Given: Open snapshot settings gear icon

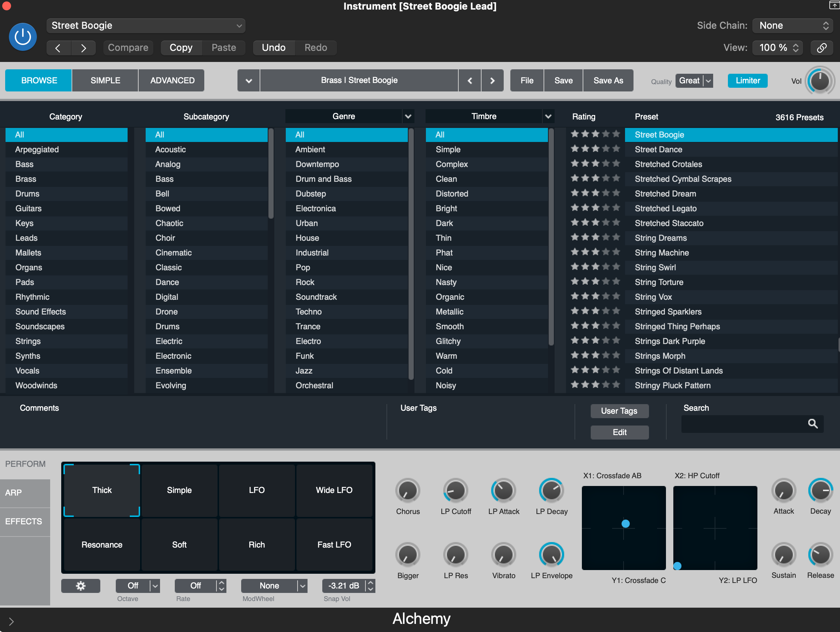Looking at the screenshot, I should pyautogui.click(x=80, y=586).
